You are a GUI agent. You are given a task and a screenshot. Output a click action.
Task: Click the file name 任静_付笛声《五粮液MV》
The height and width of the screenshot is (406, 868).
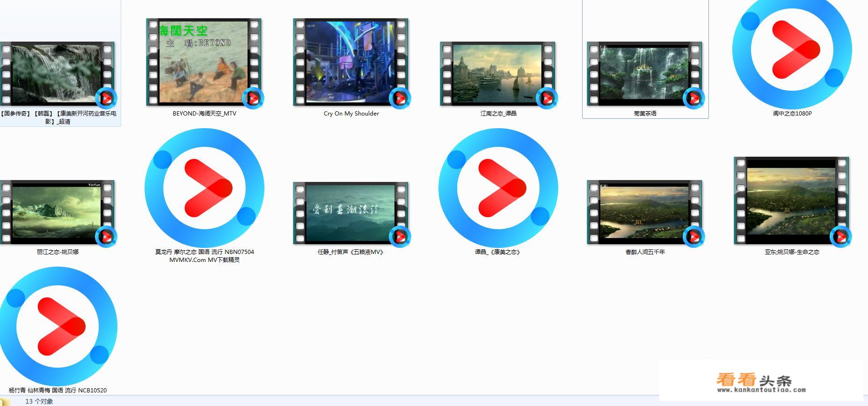(351, 252)
